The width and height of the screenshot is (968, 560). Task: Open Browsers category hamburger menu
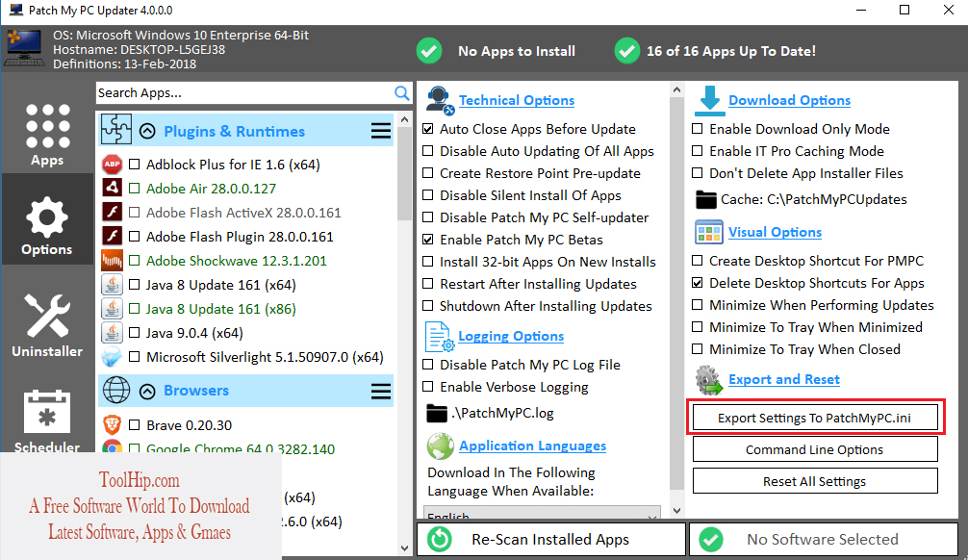(x=380, y=392)
